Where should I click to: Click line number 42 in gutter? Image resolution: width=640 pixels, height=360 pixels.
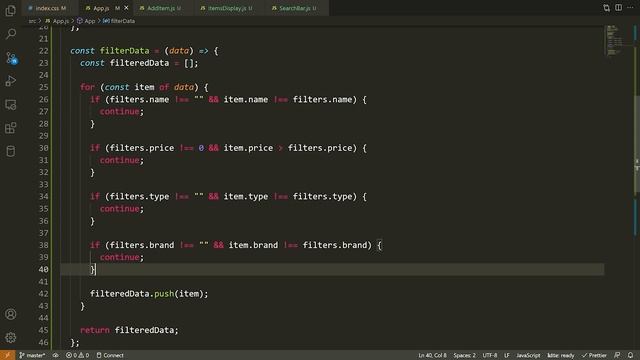point(43,293)
